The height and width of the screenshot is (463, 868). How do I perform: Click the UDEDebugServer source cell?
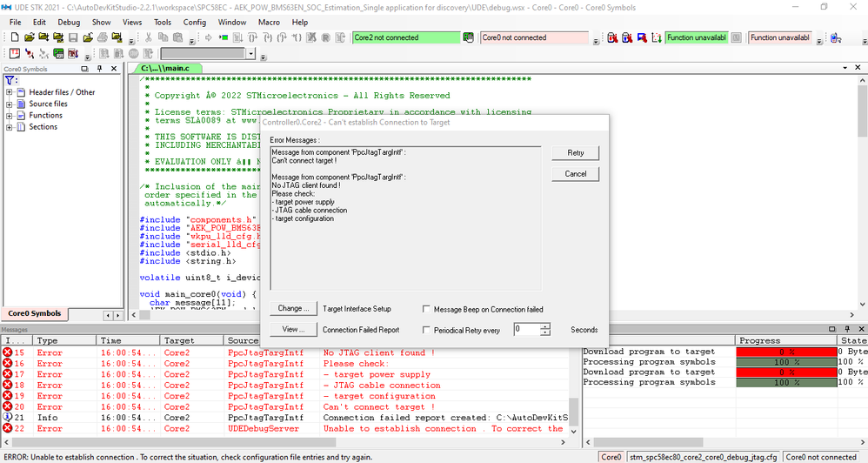click(264, 429)
